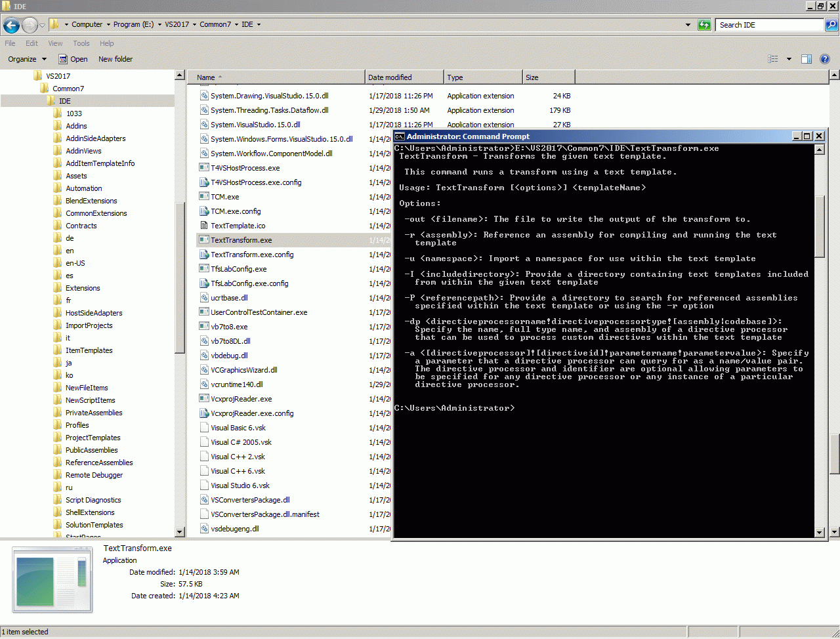Open the Edit menu
The image size is (840, 639).
coord(31,43)
